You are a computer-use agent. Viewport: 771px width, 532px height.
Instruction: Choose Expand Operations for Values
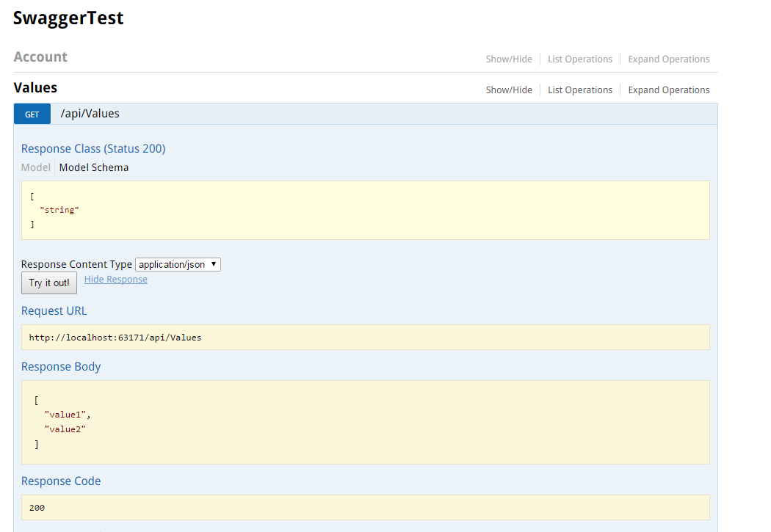[669, 90]
